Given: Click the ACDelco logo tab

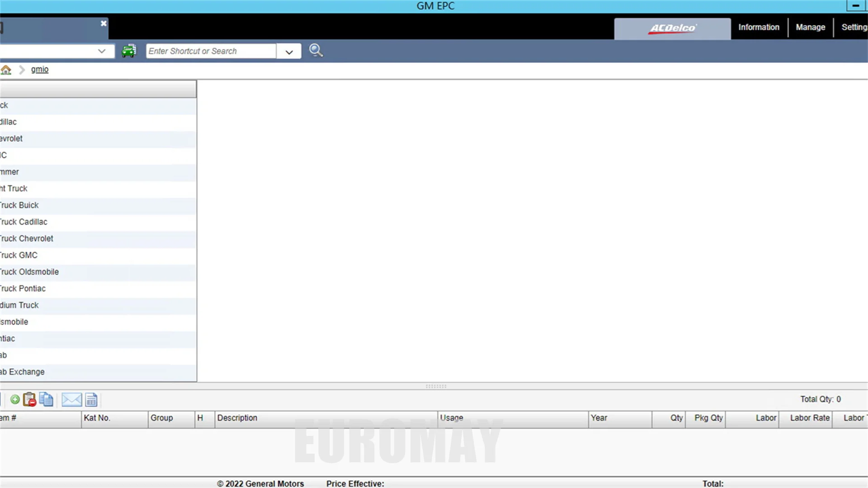Looking at the screenshot, I should point(672,28).
